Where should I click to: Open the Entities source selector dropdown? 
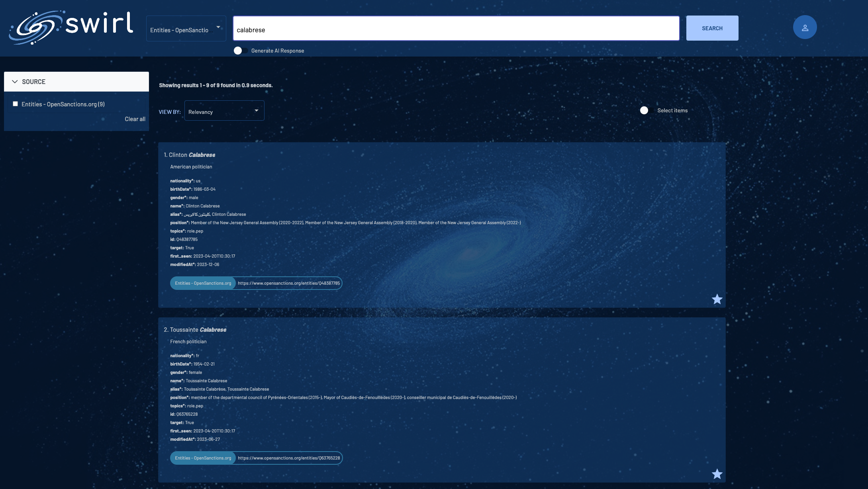click(x=186, y=29)
